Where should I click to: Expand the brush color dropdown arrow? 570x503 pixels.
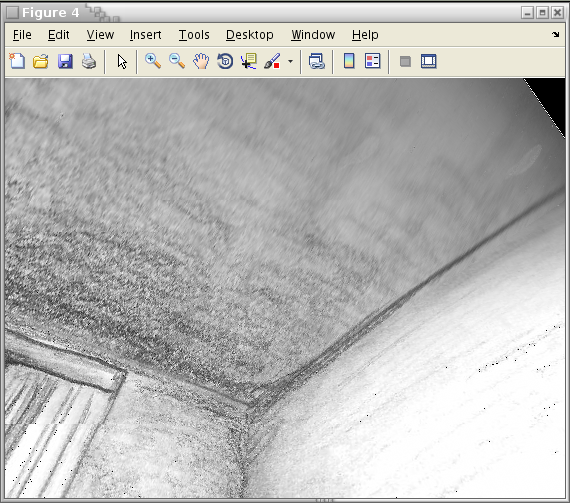290,61
